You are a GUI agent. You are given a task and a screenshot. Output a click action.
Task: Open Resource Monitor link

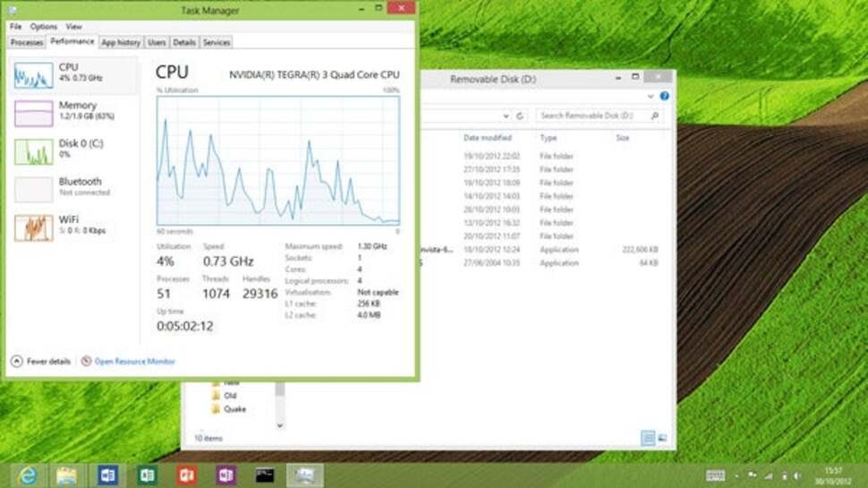(x=134, y=362)
